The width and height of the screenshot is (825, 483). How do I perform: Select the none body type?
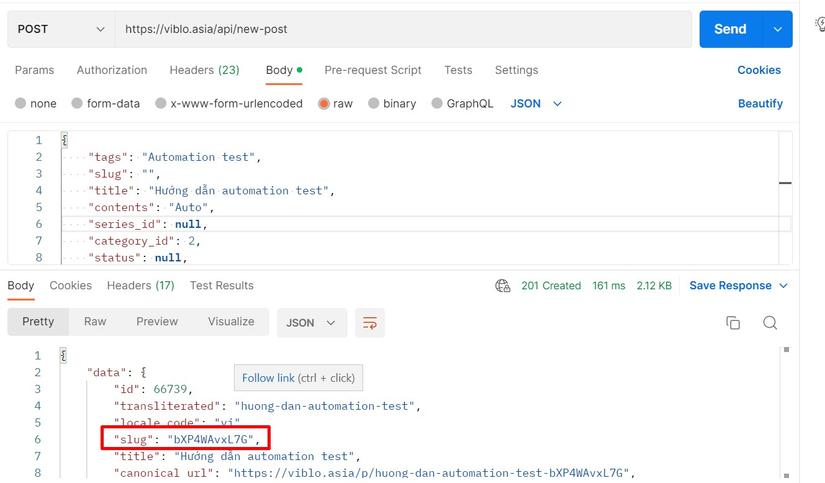pos(35,104)
